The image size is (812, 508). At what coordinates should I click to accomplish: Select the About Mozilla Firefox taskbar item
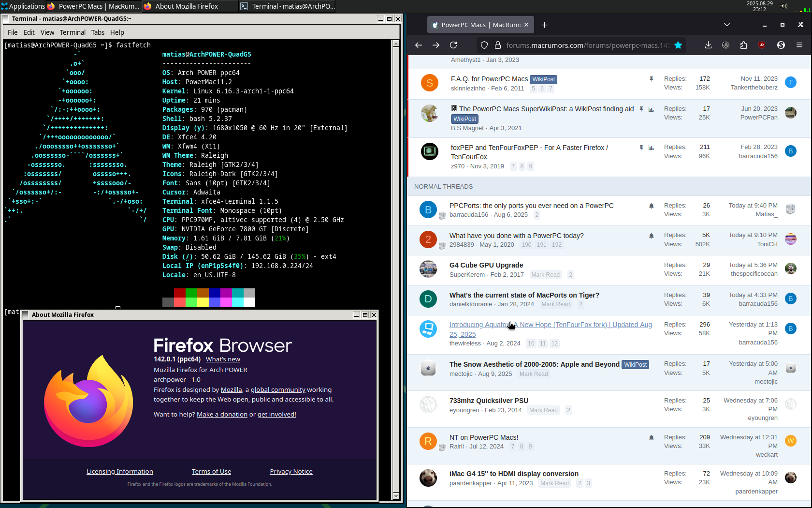click(x=190, y=6)
